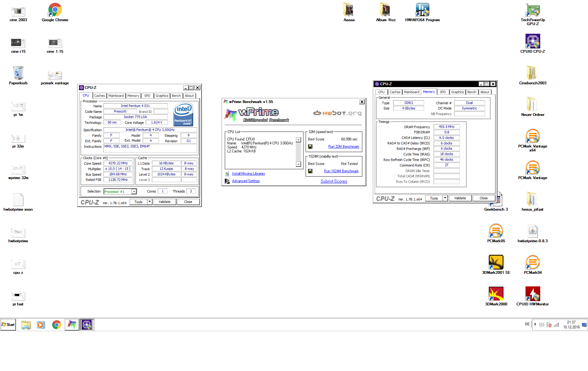Open the cine 2003 desktop icon
Viewport: 588px width, 371px height.
18,13
